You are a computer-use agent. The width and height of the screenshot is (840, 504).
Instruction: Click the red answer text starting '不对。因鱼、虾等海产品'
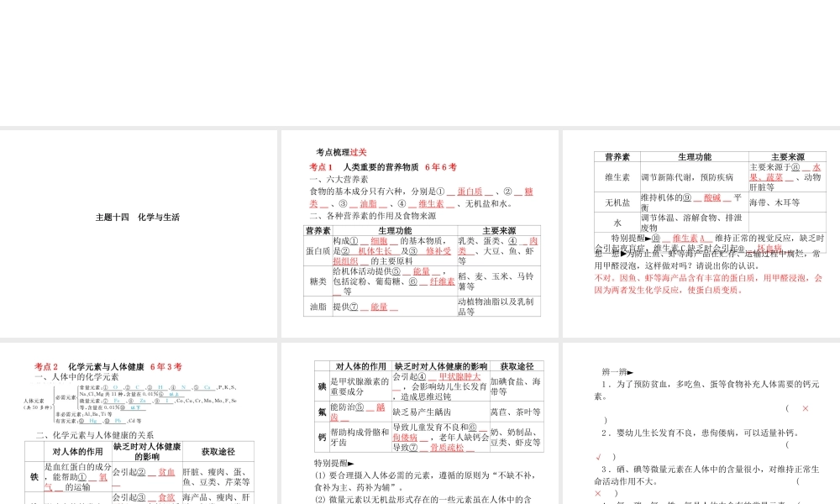707,284
